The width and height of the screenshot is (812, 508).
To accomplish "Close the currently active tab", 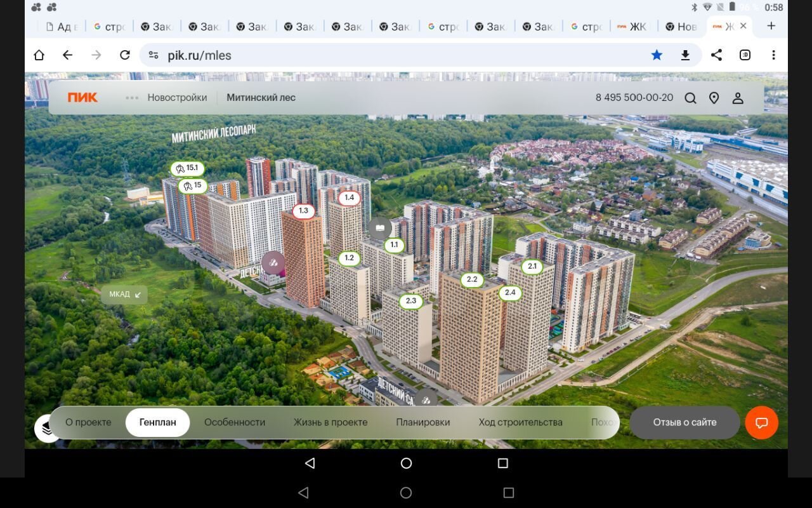I will 743,26.
